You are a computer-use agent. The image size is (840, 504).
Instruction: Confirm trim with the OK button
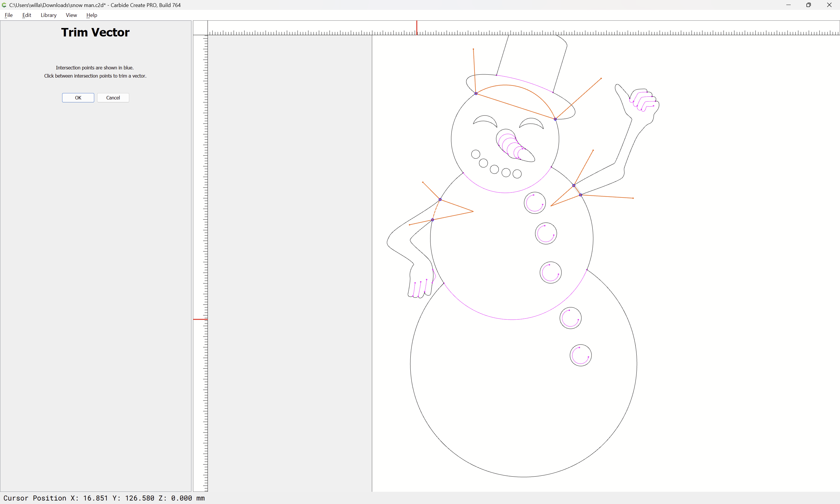coord(78,98)
